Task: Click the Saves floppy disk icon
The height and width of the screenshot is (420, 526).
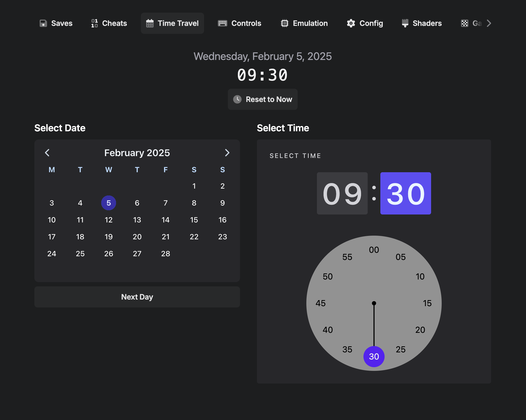Action: pos(43,23)
